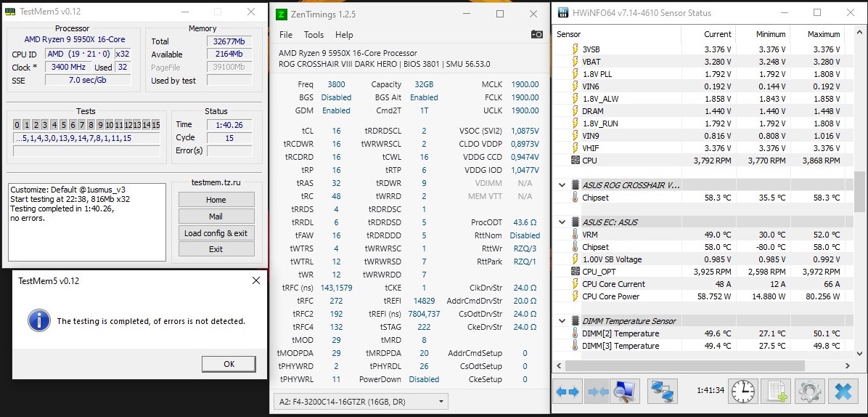
Task: Collapse the DIMM Temperature Sensor group
Action: [562, 321]
